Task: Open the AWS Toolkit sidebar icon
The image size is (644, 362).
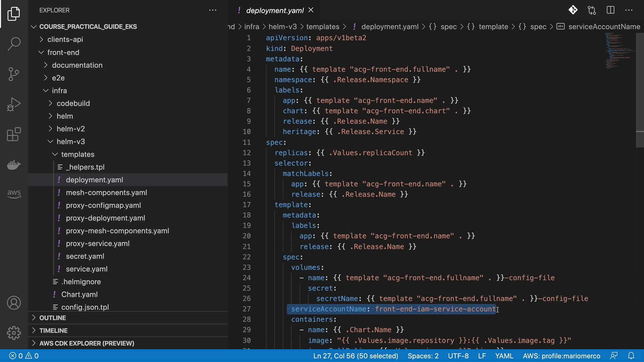Action: tap(14, 193)
